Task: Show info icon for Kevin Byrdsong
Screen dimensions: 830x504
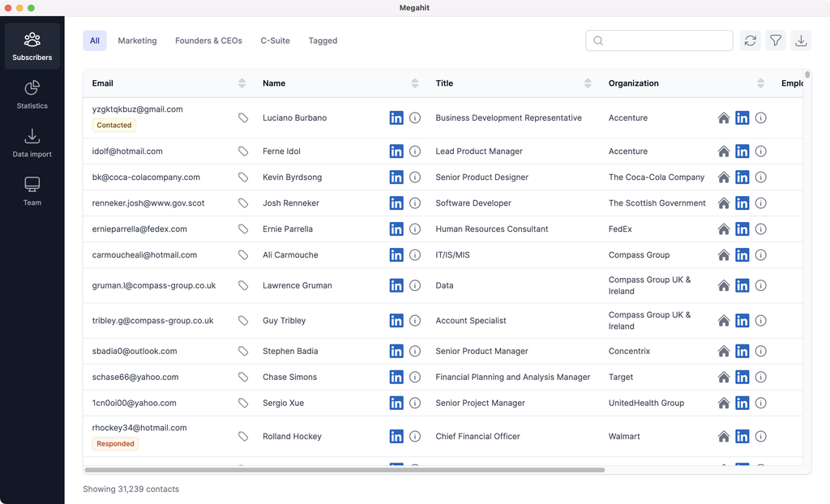Action: coord(415,177)
